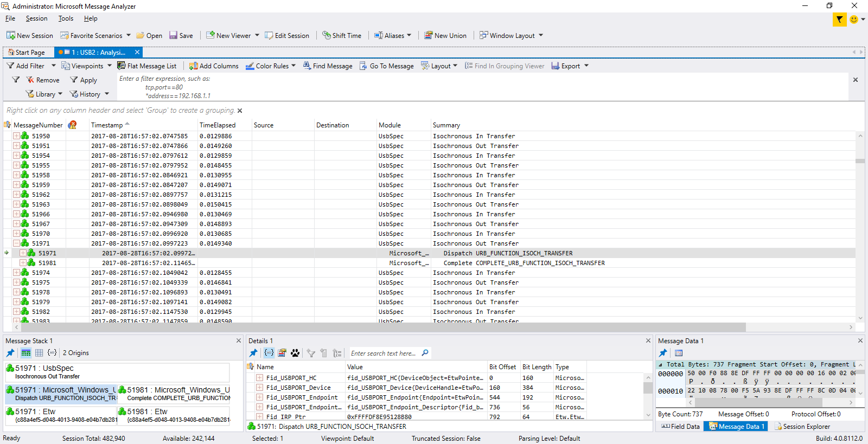Click the Apply filter button
Screen dimensions: 868x444
pos(84,80)
